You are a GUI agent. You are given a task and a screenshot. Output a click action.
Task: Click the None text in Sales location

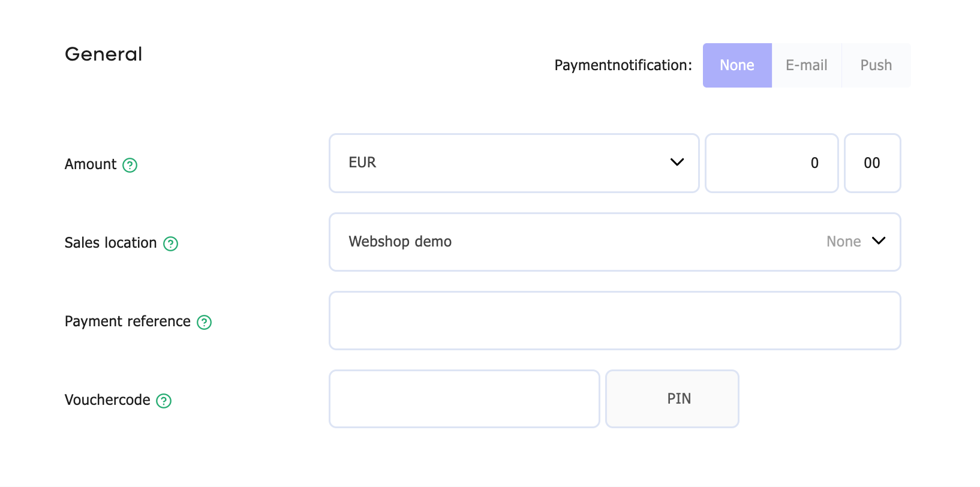click(x=843, y=242)
